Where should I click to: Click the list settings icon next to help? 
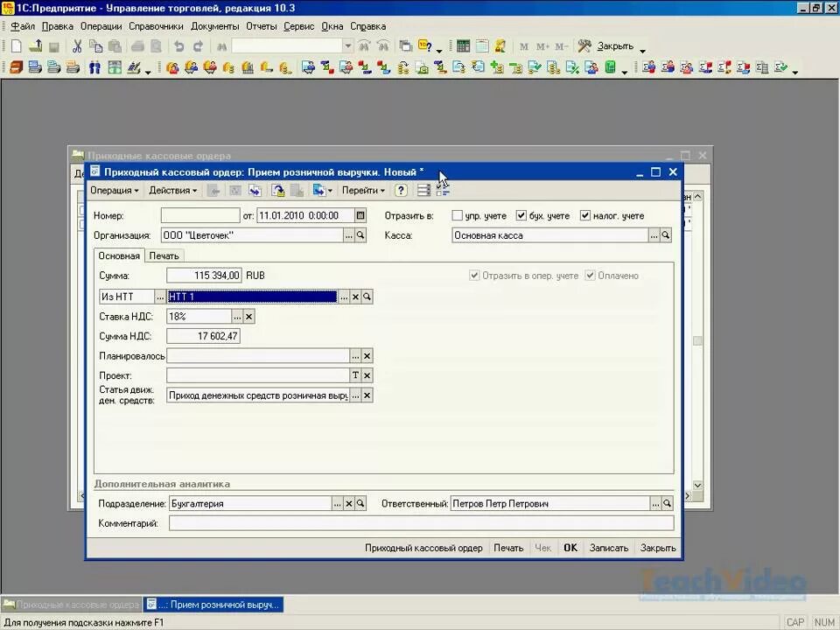[x=423, y=190]
